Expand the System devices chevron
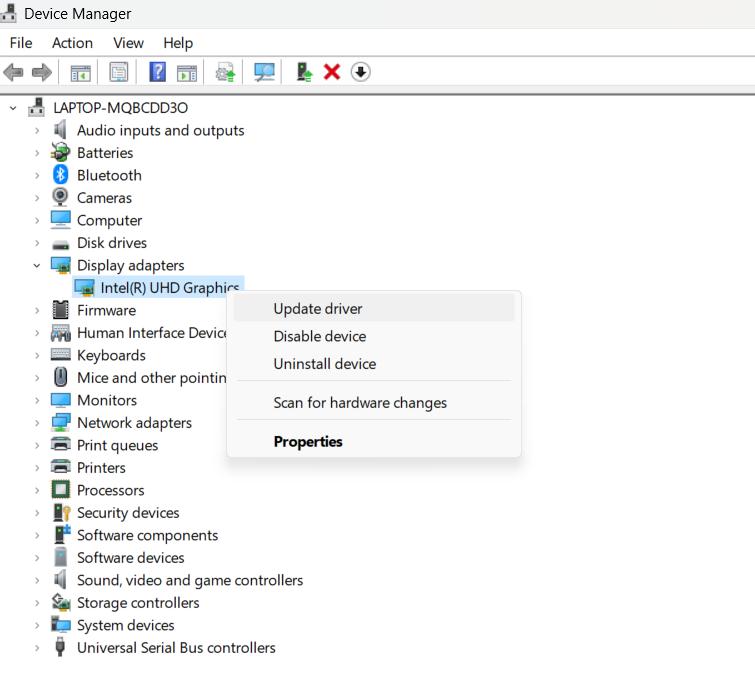The height and width of the screenshot is (675, 755). (37, 625)
